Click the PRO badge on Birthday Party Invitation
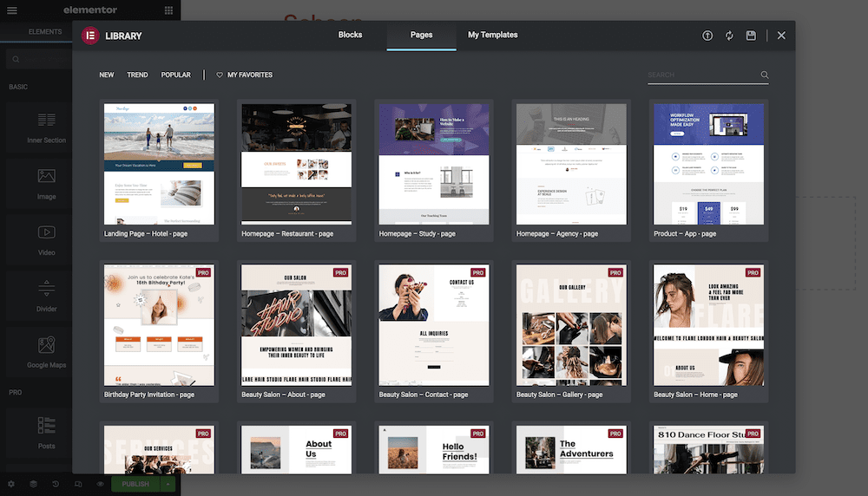 (x=203, y=272)
